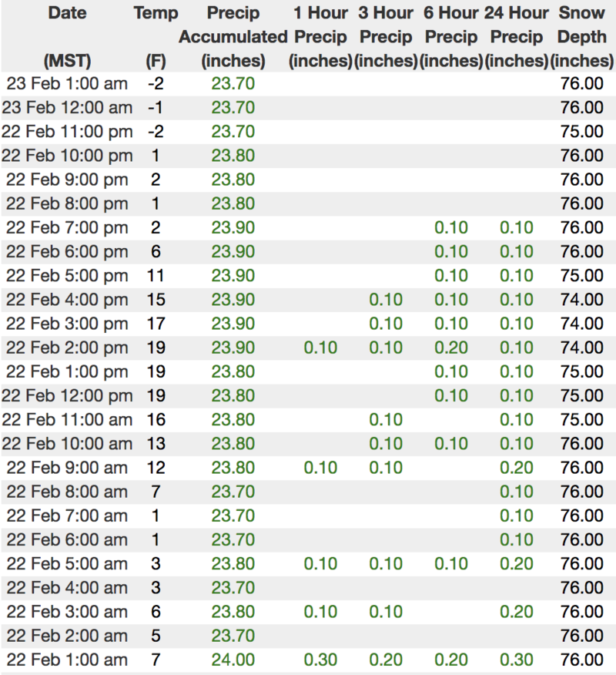The image size is (616, 675).
Task: Click the 75.00 snow depth at 11:00 pm
Action: tap(582, 131)
